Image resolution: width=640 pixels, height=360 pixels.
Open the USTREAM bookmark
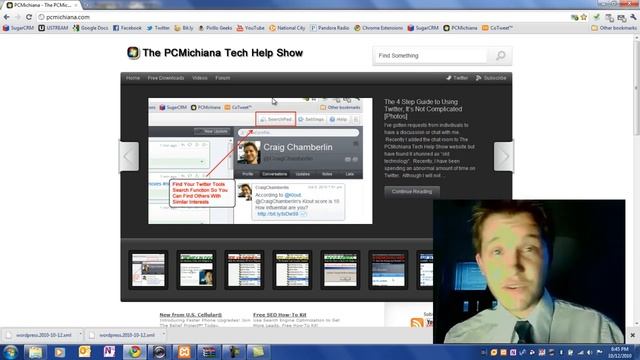[53, 28]
